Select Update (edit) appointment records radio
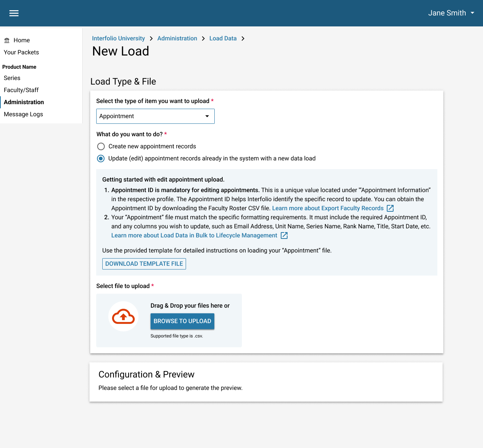483x448 pixels. pyautogui.click(x=101, y=159)
